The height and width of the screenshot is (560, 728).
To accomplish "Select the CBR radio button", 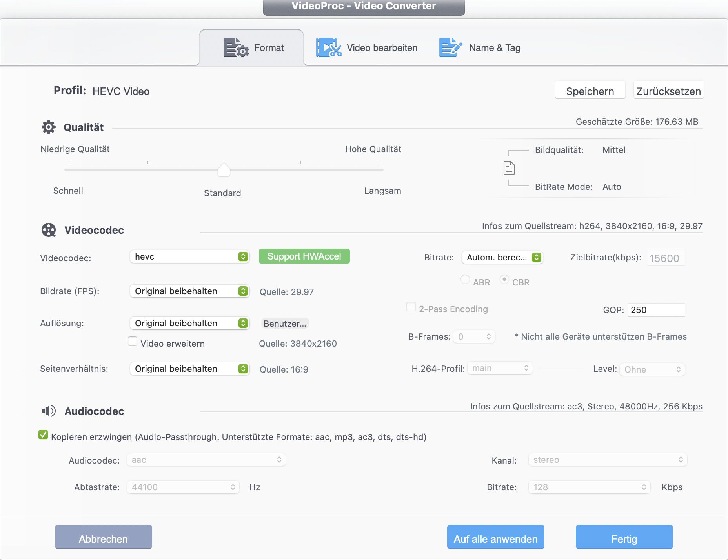I will pos(504,279).
